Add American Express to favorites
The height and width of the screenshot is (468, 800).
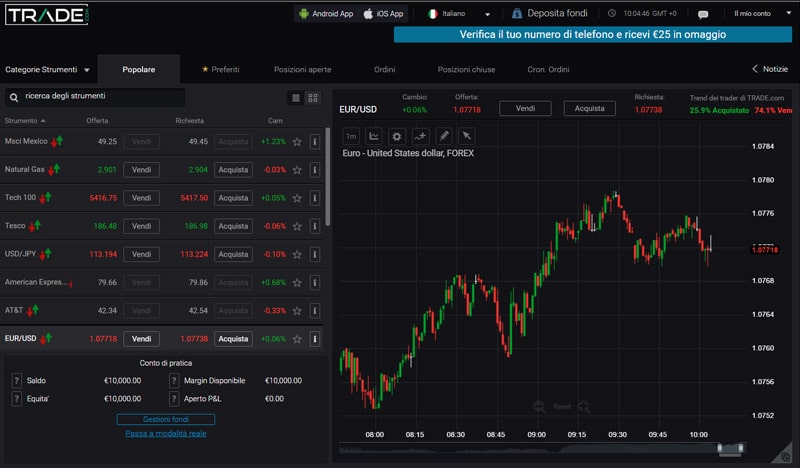[297, 283]
